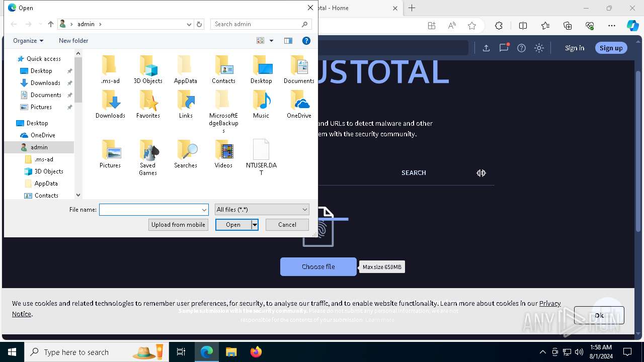This screenshot has height=362, width=644.
Task: Cancel the Open dialog
Action: tap(287, 225)
